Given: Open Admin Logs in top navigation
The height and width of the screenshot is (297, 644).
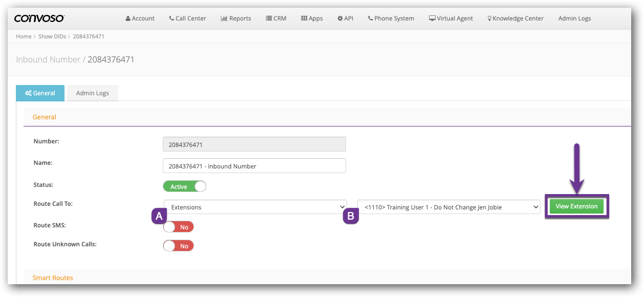Looking at the screenshot, I should click(x=574, y=18).
